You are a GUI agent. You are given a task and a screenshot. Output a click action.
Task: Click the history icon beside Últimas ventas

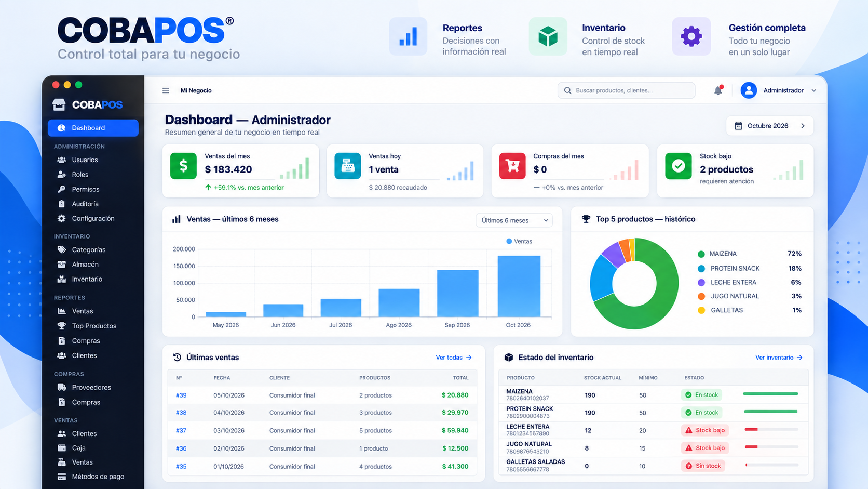[x=177, y=358]
